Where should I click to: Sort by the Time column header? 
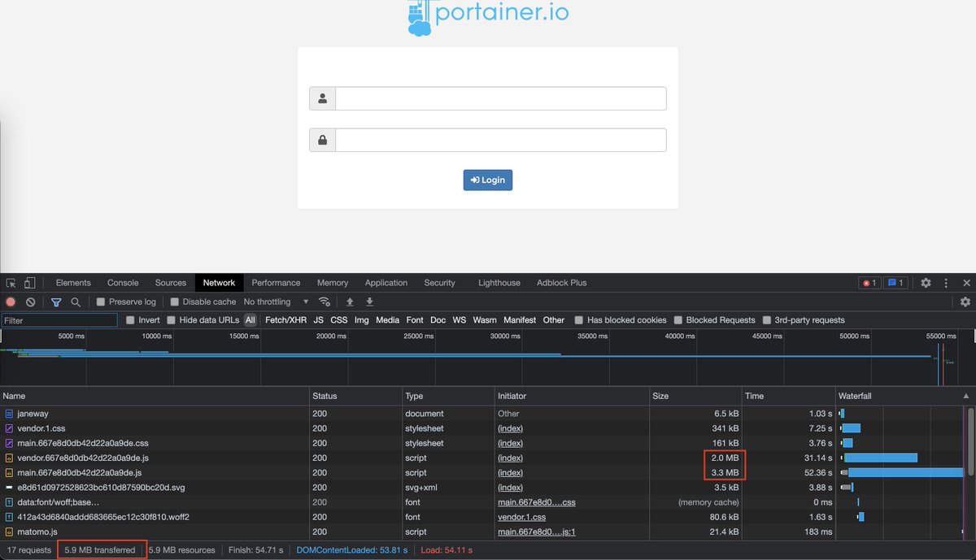(788, 396)
